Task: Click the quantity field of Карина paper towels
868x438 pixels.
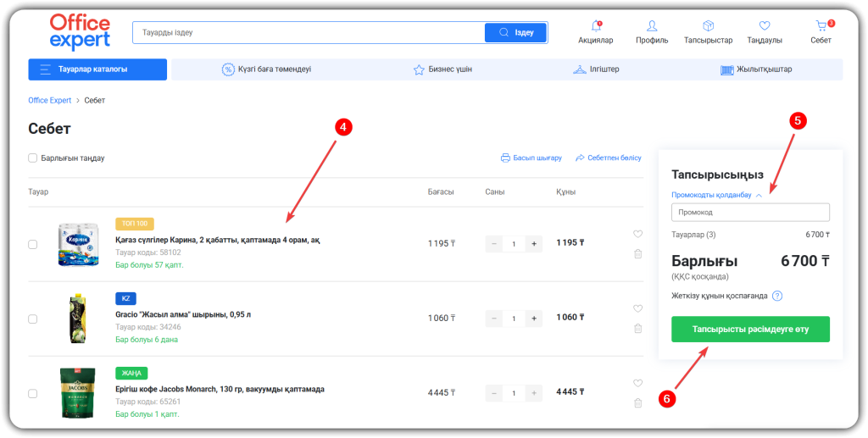Action: click(515, 244)
